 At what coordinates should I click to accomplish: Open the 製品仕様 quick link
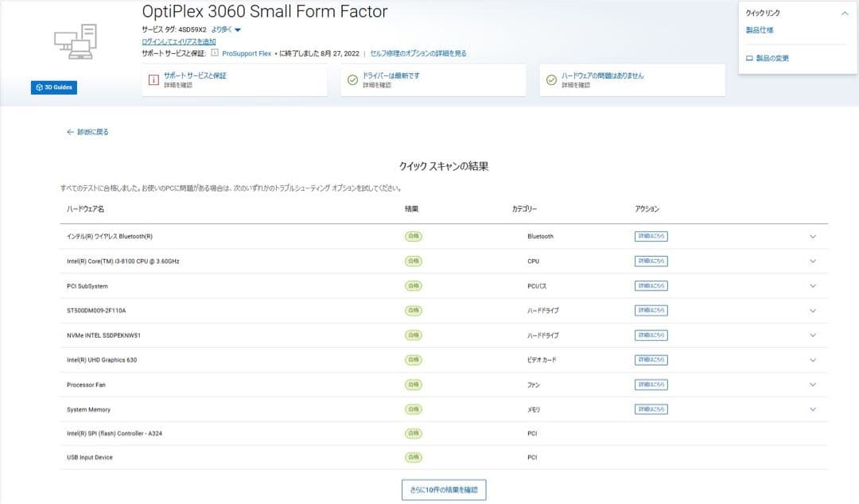[759, 30]
